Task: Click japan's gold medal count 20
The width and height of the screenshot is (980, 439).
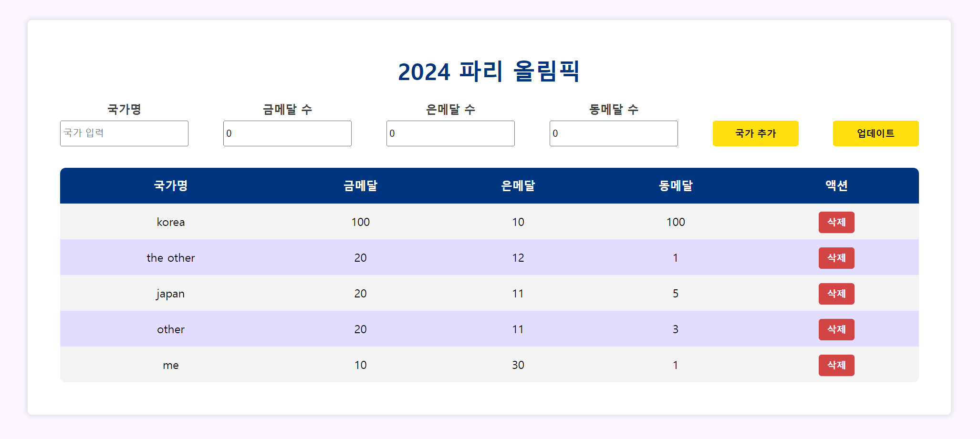Action: coord(361,293)
